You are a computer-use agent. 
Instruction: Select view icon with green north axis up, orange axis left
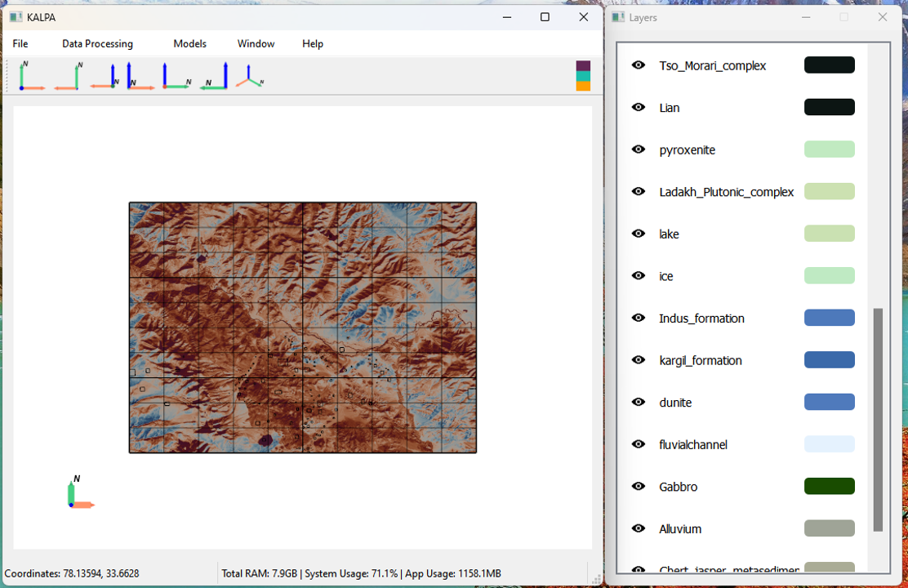click(x=69, y=76)
